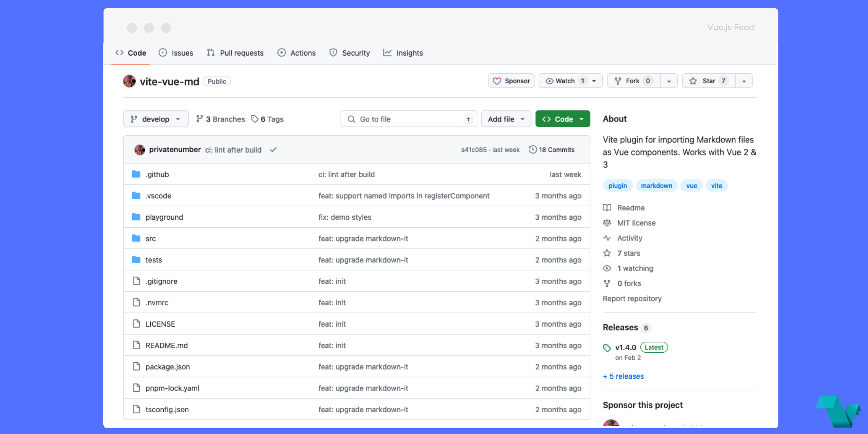Click the MIT license scale icon

pyautogui.click(x=607, y=223)
